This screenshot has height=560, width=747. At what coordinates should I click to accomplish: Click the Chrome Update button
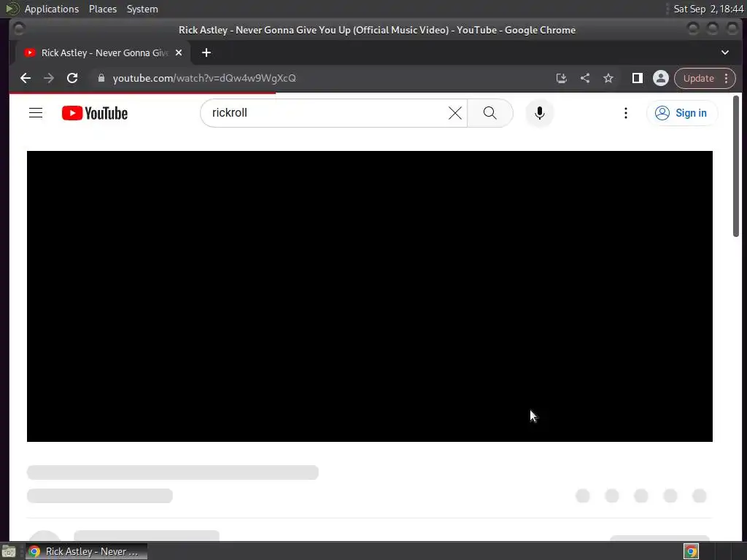click(x=698, y=78)
